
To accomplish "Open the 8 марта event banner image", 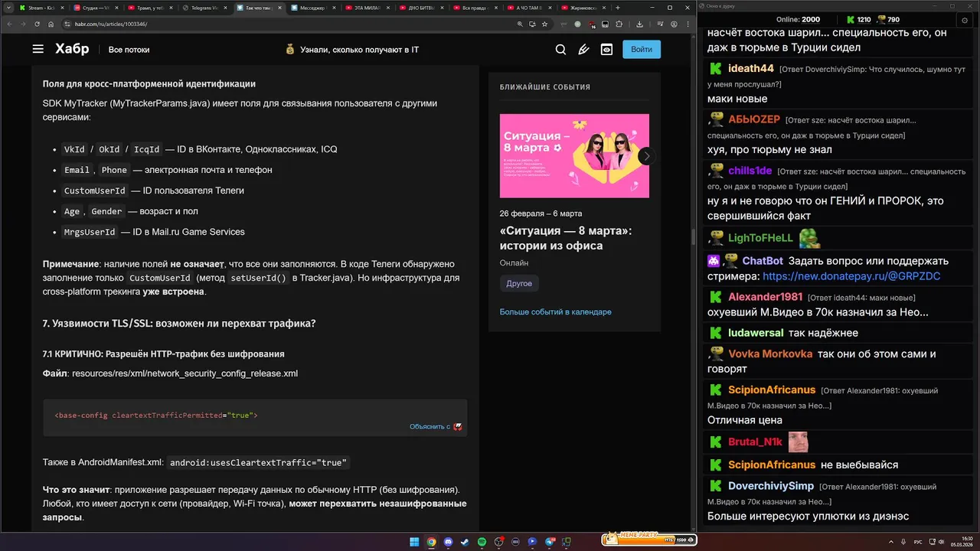I will tap(574, 156).
